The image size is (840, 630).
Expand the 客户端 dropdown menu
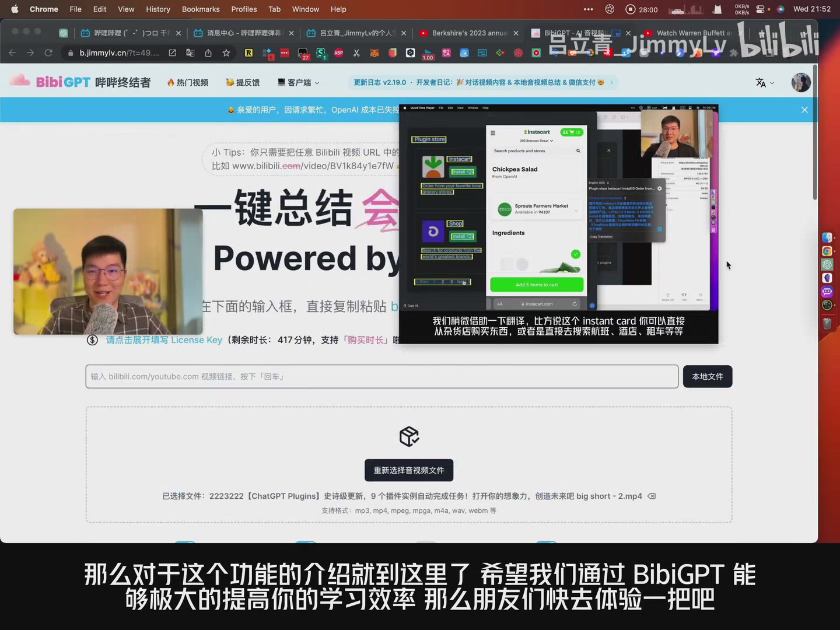point(298,83)
